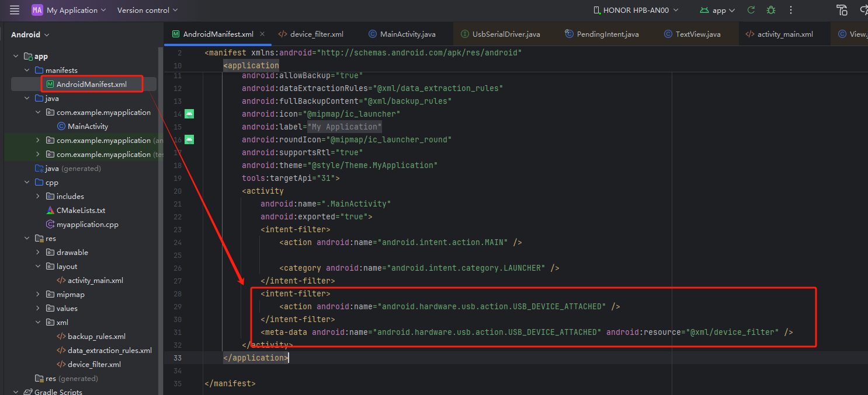Switch to the TextView.java tab

pos(692,34)
